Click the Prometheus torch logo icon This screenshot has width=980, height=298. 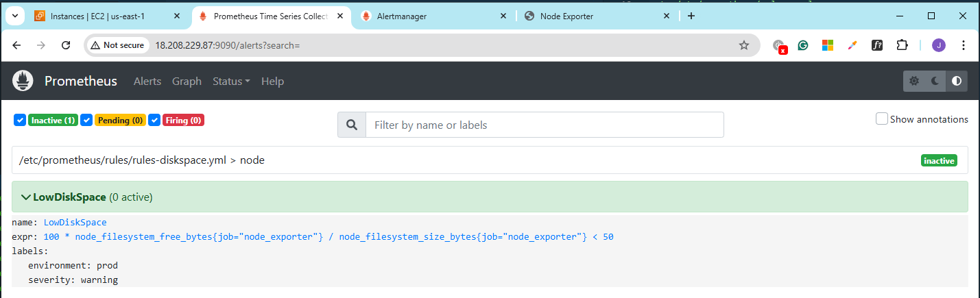click(23, 81)
